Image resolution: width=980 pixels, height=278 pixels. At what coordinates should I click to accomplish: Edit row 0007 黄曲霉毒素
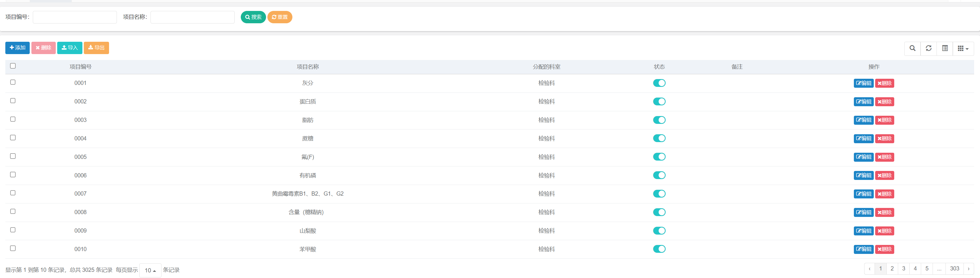point(864,194)
